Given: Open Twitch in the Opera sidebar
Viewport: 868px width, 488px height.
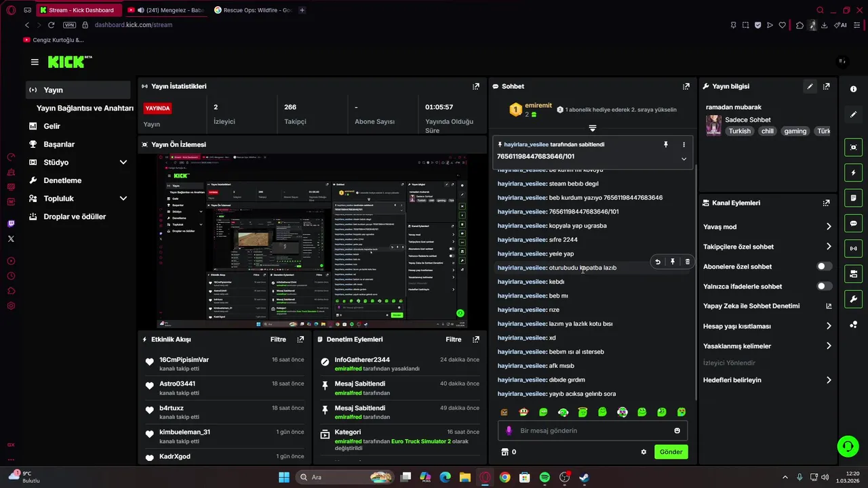Looking at the screenshot, I should tap(11, 224).
